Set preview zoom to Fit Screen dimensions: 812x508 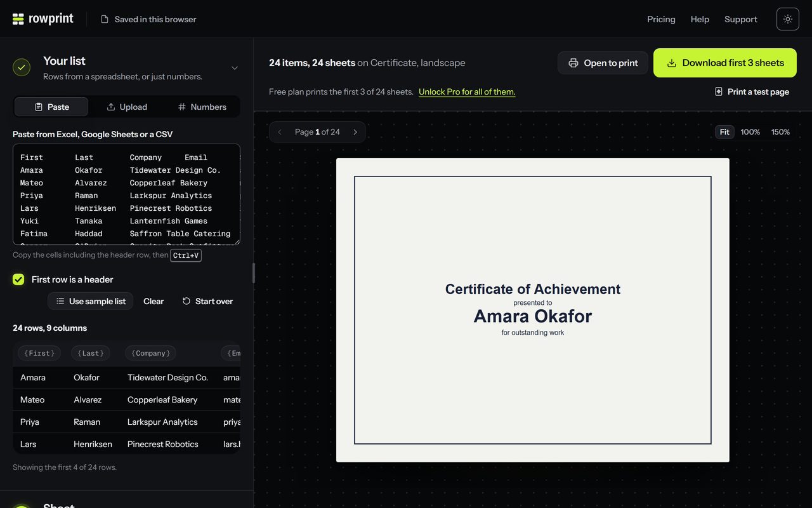pos(724,132)
